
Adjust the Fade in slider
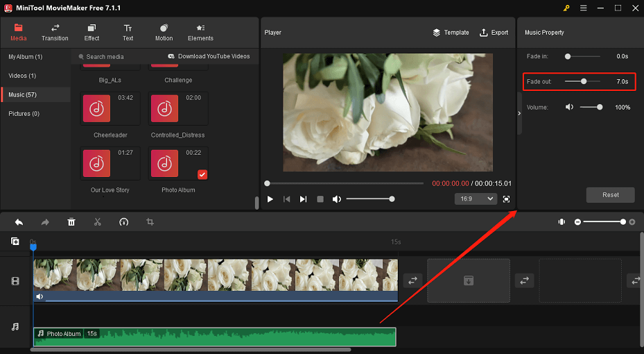pos(582,56)
